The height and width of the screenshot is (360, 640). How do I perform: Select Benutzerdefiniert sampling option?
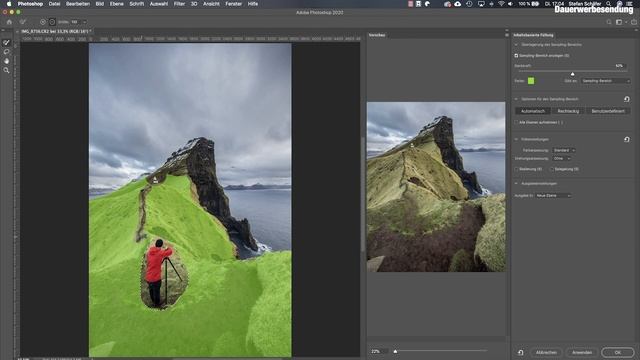pyautogui.click(x=608, y=111)
